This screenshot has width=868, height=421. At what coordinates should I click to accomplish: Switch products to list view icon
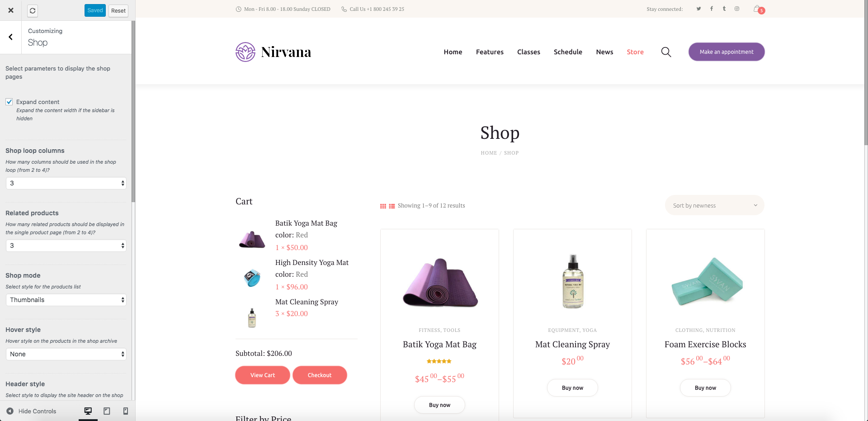pos(392,206)
